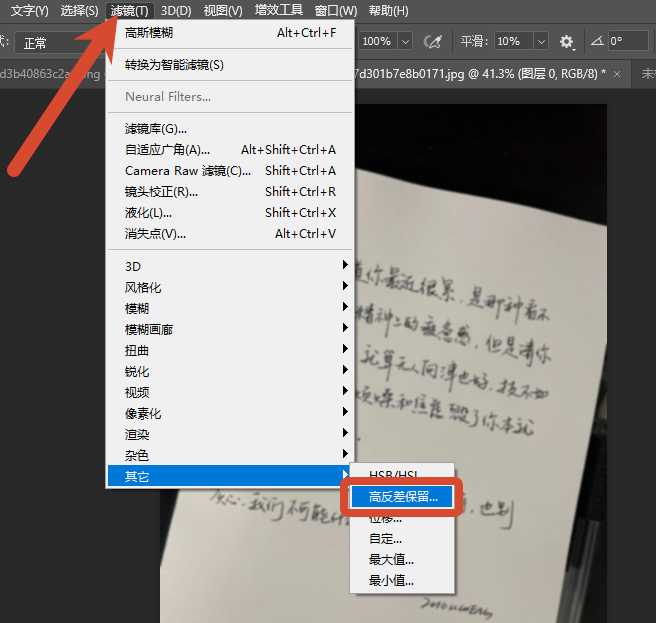Open the 选择(S) menu

coord(79,10)
